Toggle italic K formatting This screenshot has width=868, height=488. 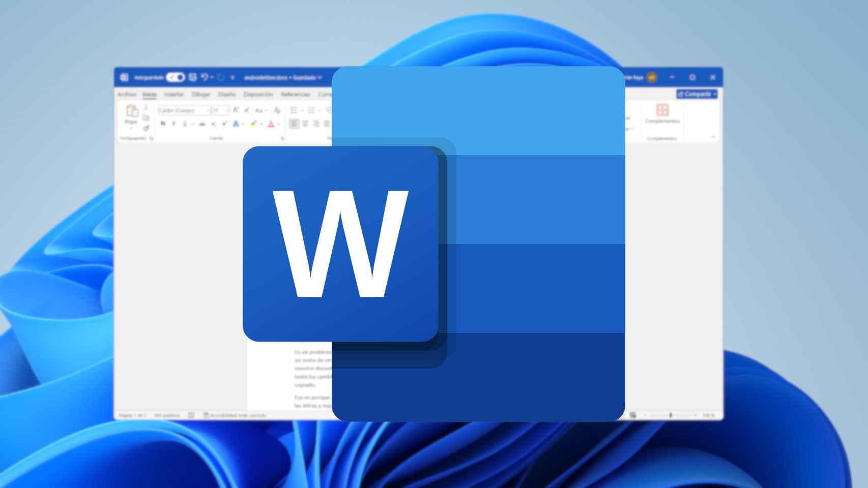click(174, 124)
